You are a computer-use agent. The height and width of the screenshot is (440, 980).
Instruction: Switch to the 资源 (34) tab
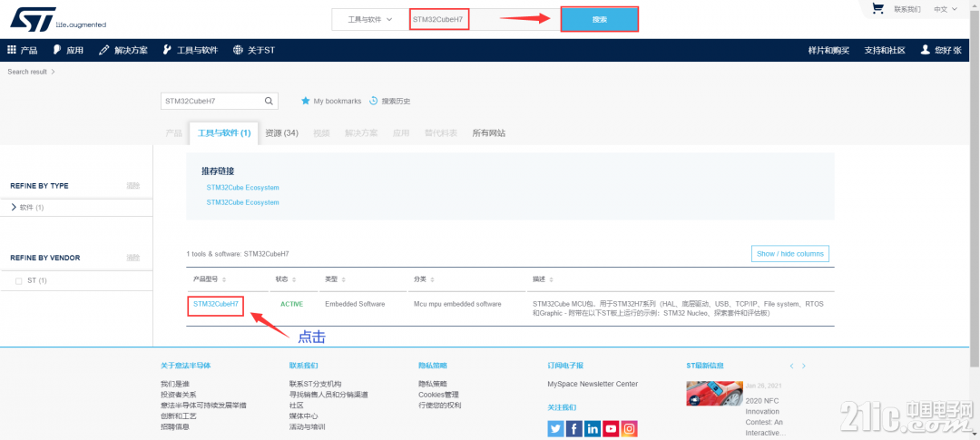pos(281,133)
